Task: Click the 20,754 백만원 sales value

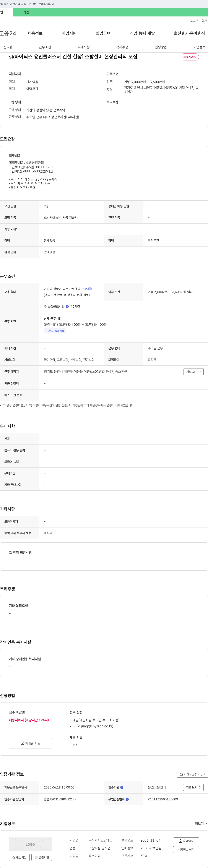Action: (x=151, y=848)
